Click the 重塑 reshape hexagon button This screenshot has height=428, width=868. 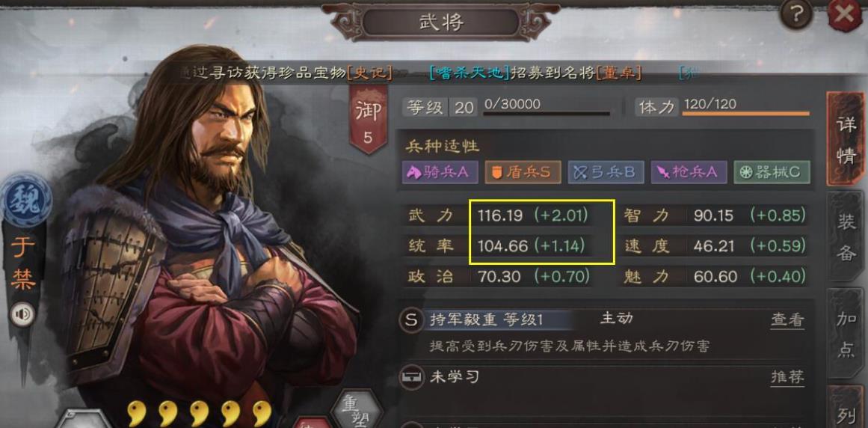(358, 409)
